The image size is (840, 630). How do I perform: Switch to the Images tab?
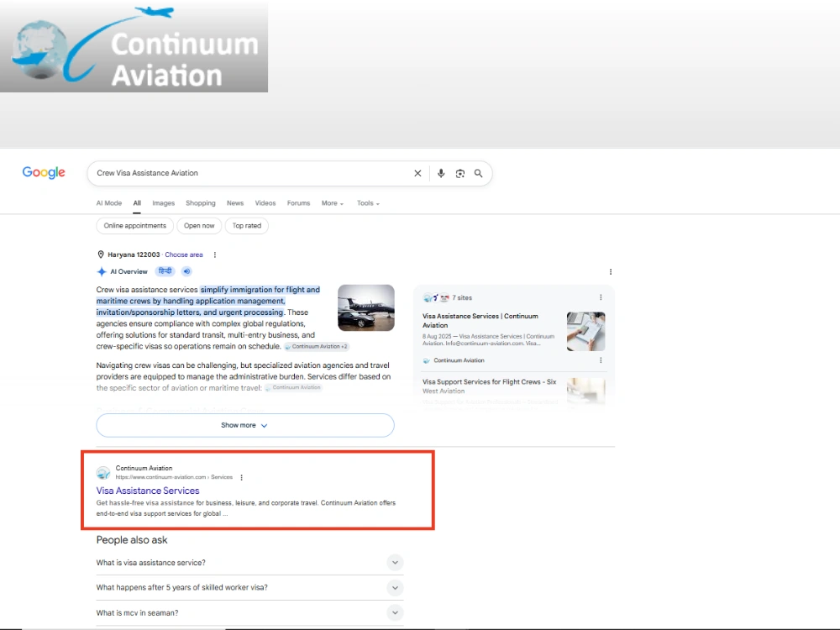coord(164,203)
